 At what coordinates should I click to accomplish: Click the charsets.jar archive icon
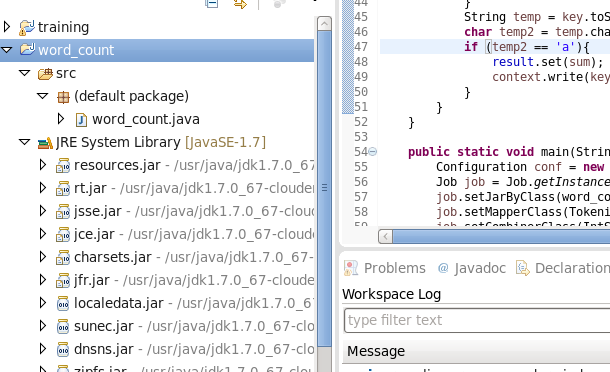pos(63,258)
